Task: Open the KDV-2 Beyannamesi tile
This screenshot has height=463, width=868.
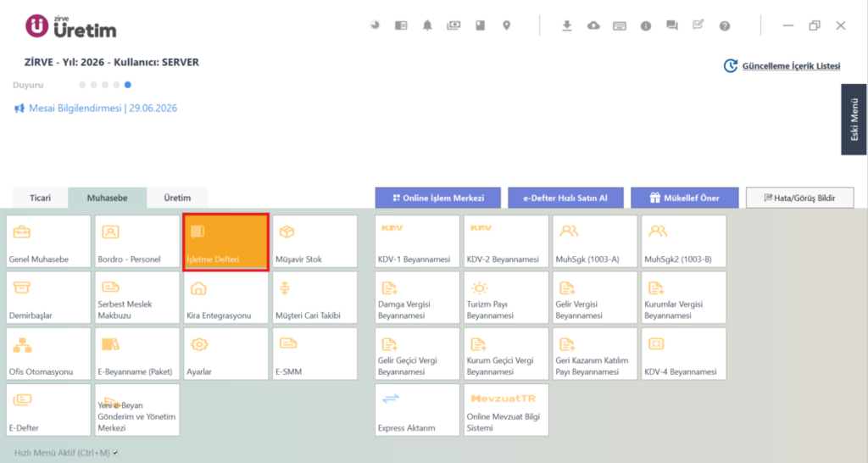Action: tap(506, 242)
